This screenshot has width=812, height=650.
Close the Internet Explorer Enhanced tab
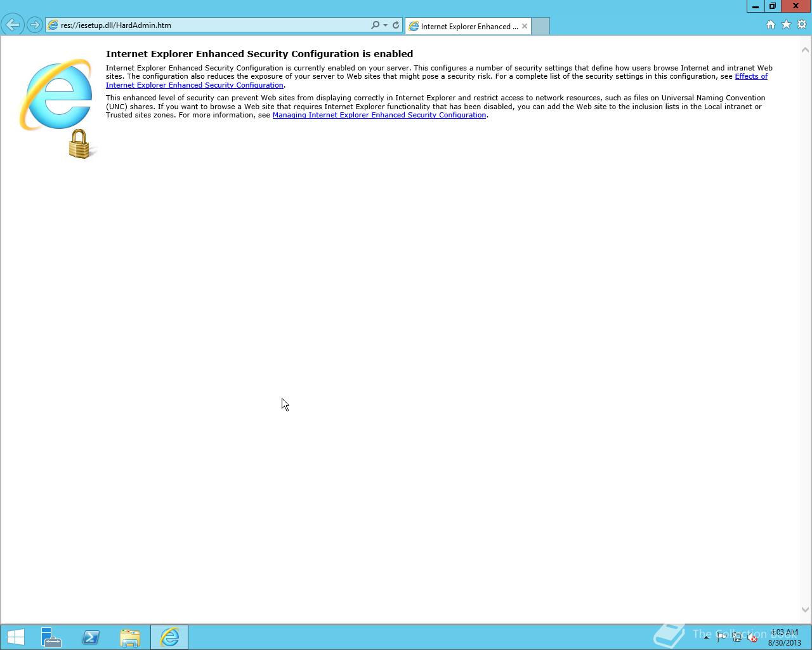[525, 26]
